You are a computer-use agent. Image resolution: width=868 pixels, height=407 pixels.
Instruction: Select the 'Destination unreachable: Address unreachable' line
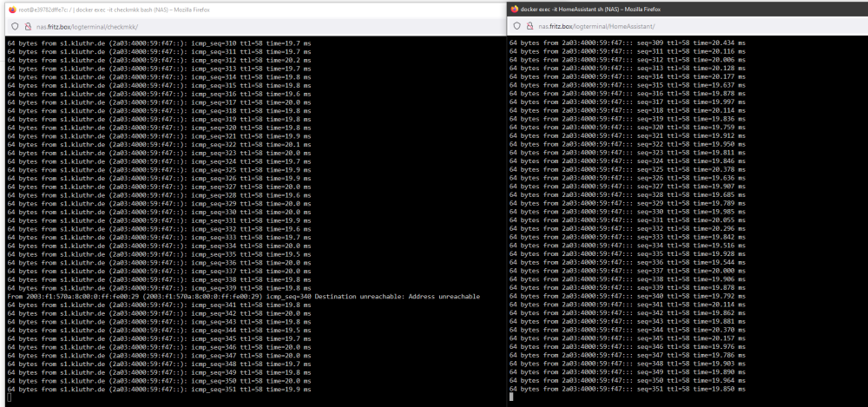[244, 296]
